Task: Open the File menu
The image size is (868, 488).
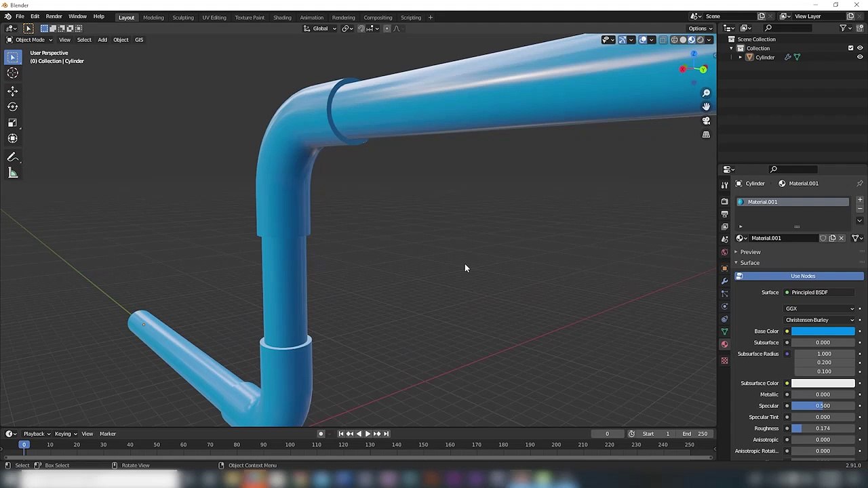Action: 20,17
